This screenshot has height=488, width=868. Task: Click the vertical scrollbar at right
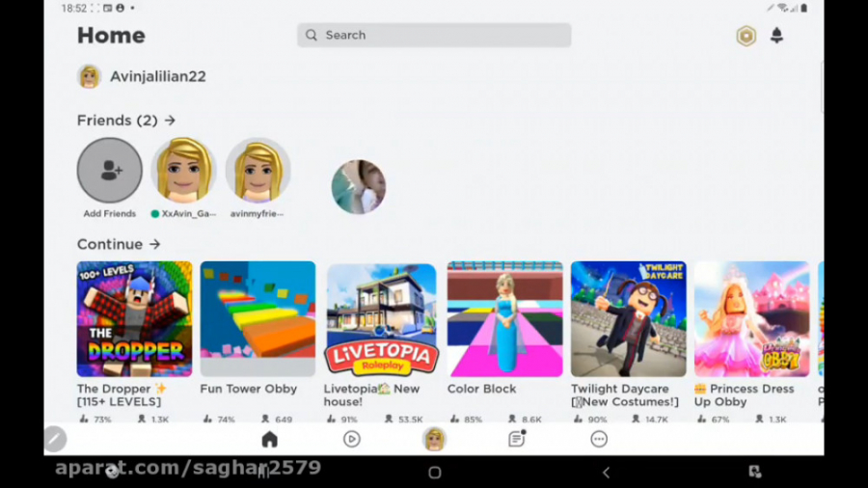click(x=822, y=88)
